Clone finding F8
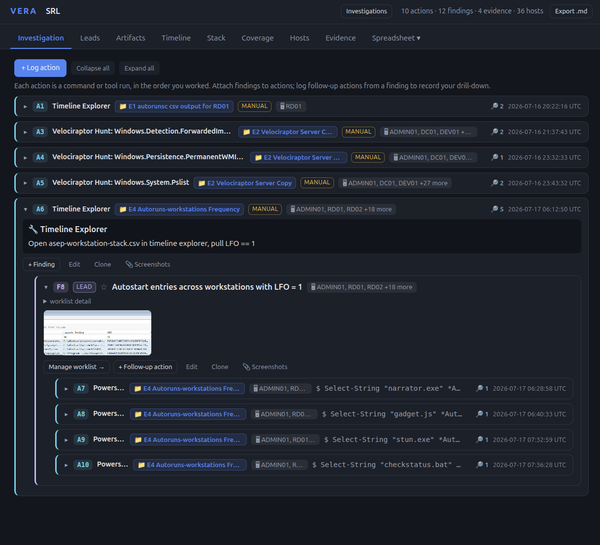The height and width of the screenshot is (545, 600). point(220,367)
